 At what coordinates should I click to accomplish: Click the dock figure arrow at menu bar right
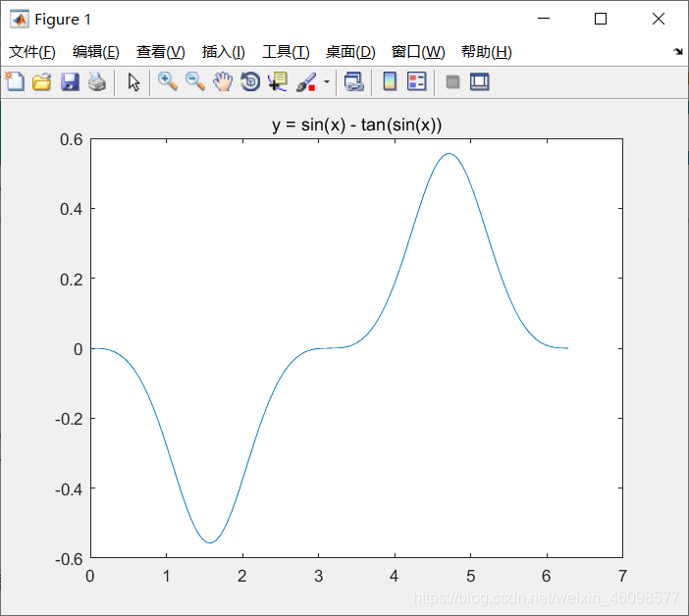(x=678, y=52)
